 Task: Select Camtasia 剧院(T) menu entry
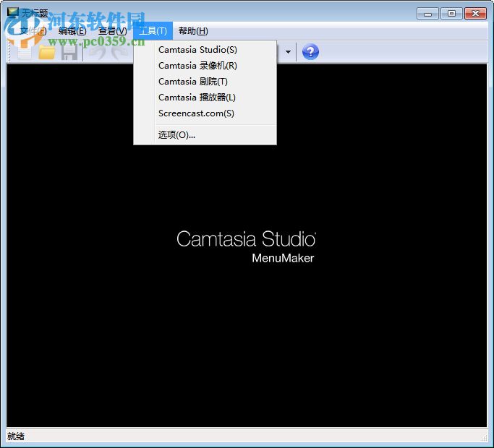(x=205, y=82)
